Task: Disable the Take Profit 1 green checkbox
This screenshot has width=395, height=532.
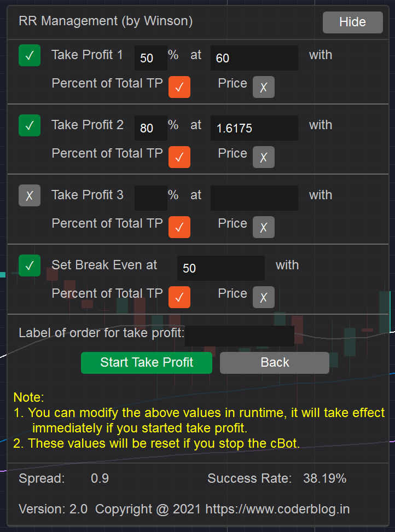Action: pyautogui.click(x=30, y=55)
